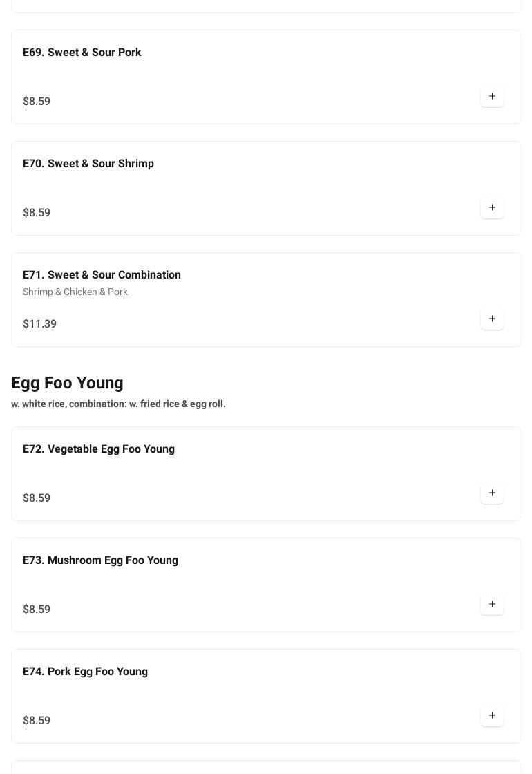Click the $8.59 price under Sweet & Sour Shrimp

click(37, 213)
